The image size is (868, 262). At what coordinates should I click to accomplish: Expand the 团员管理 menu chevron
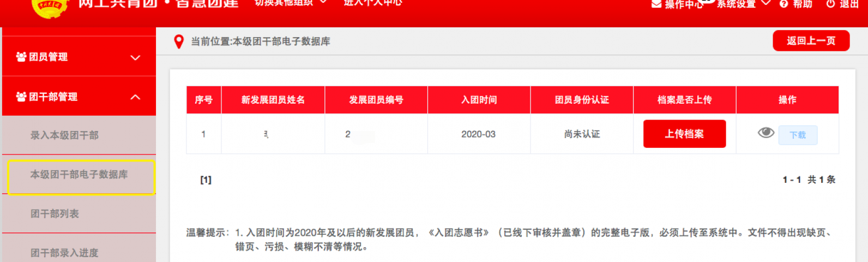click(135, 57)
